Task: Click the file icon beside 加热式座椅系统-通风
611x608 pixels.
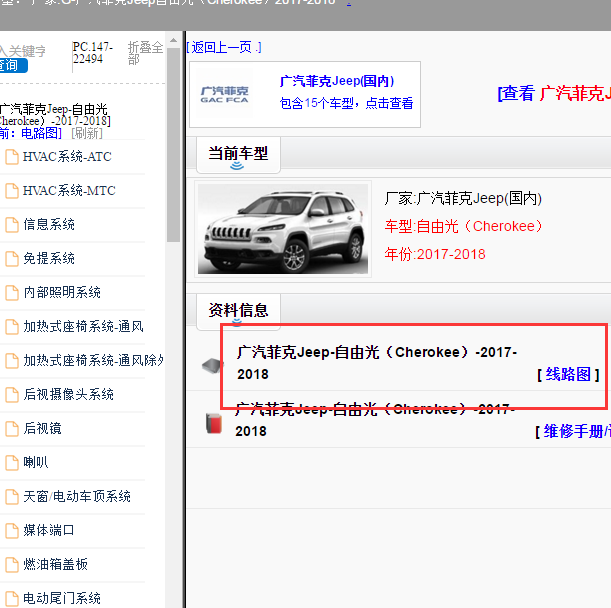Action: point(12,327)
